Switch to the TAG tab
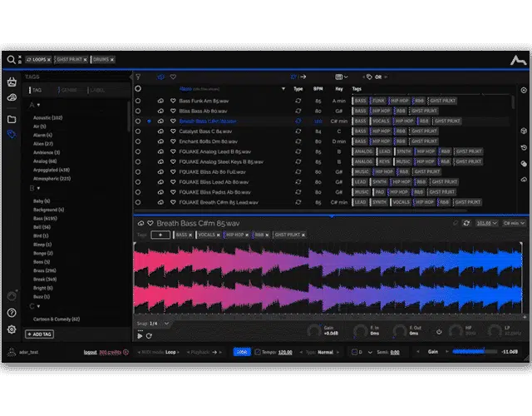The image size is (532, 416). point(35,90)
